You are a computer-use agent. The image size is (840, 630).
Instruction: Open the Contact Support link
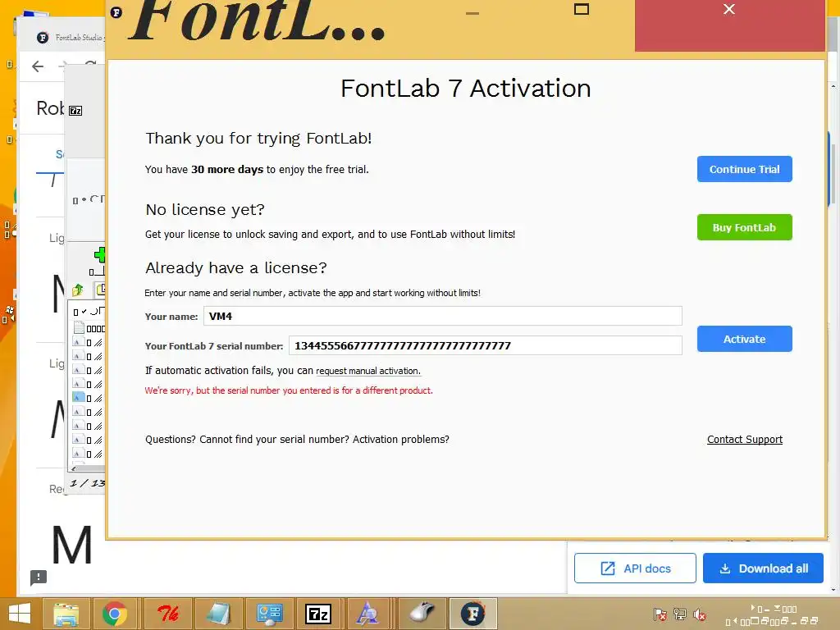745,440
